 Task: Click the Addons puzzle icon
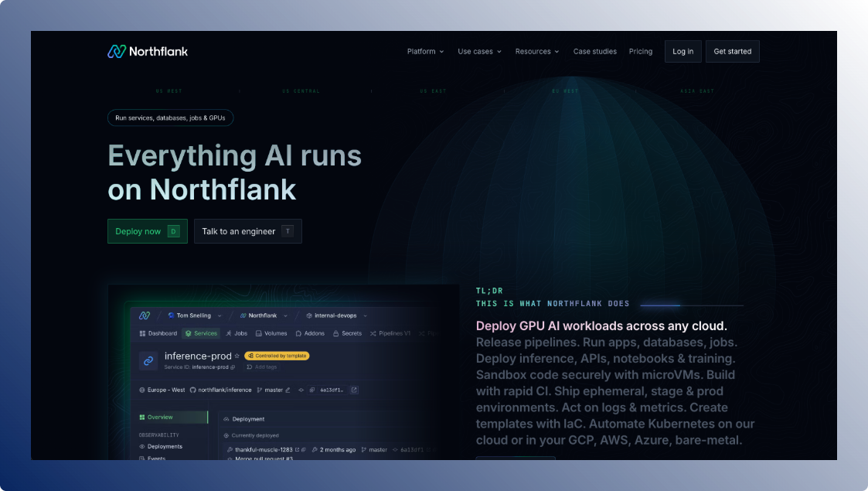[298, 334]
